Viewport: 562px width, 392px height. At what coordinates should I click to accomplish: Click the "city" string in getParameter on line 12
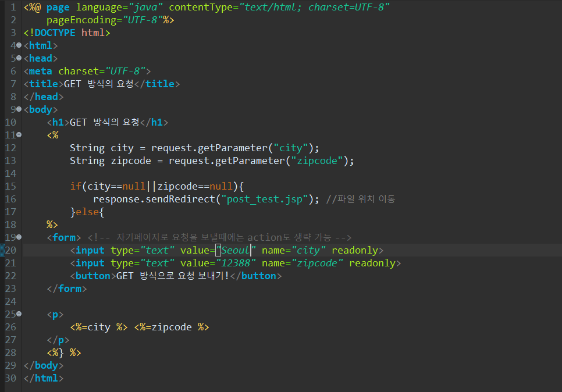point(291,148)
